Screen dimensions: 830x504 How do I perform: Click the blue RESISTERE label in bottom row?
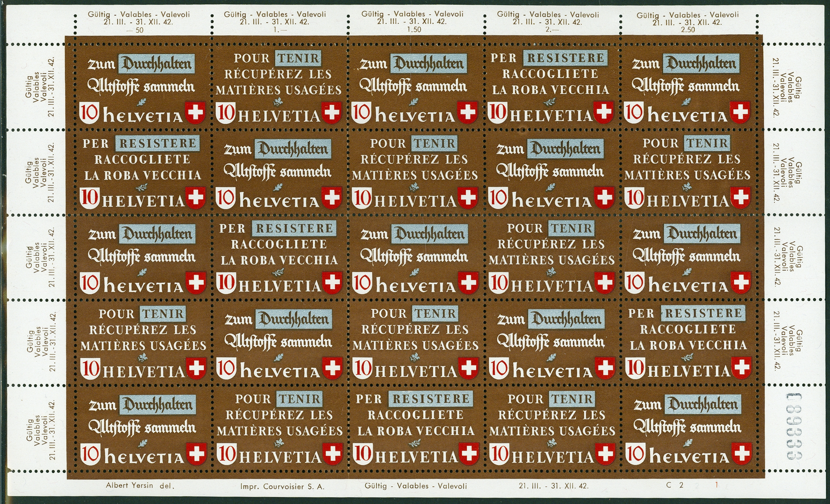coord(431,399)
